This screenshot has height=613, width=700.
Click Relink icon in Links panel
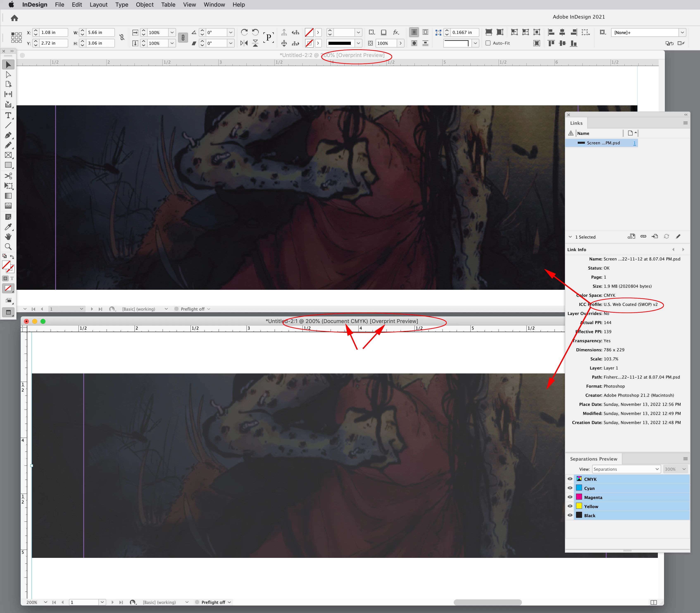click(643, 236)
